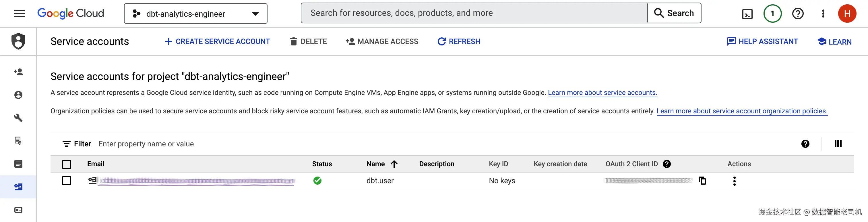
Task: Sort by the Email column header
Action: [96, 164]
